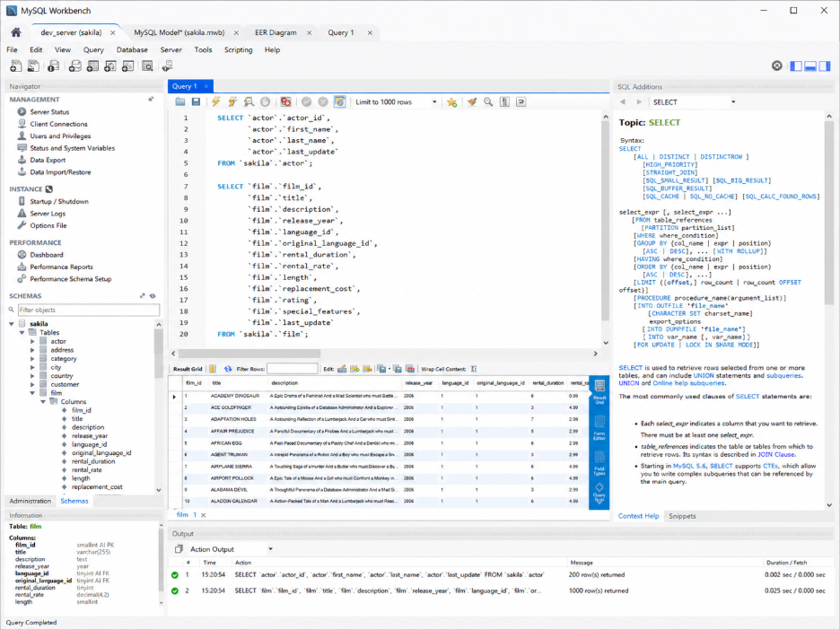Beautify the query with broom icon
This screenshot has width=840, height=630.
point(472,101)
